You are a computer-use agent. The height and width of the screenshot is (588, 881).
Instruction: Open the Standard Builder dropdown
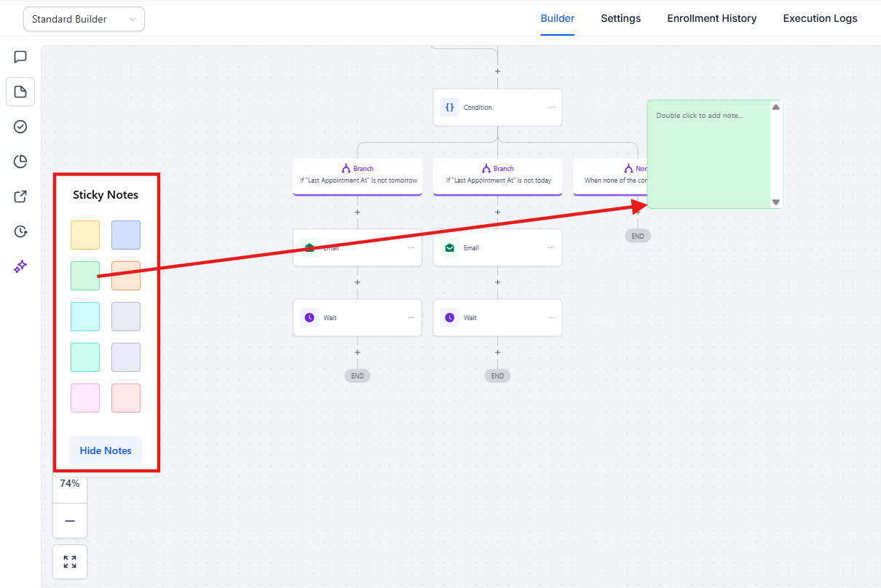coord(84,19)
